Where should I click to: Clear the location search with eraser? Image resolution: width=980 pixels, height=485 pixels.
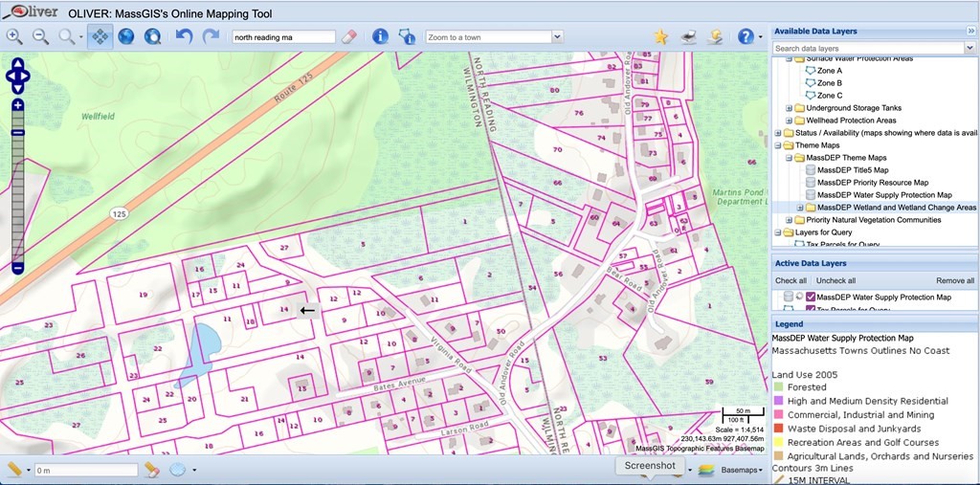click(x=348, y=37)
